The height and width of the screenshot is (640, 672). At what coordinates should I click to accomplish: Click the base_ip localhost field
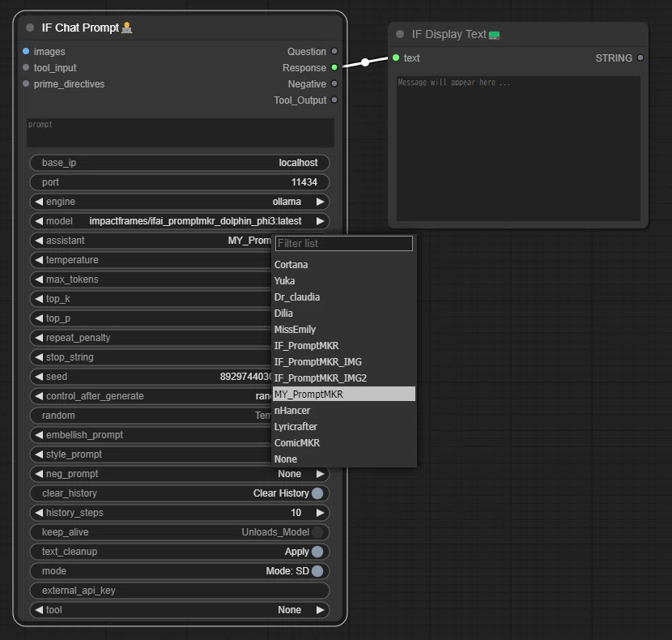pos(180,163)
